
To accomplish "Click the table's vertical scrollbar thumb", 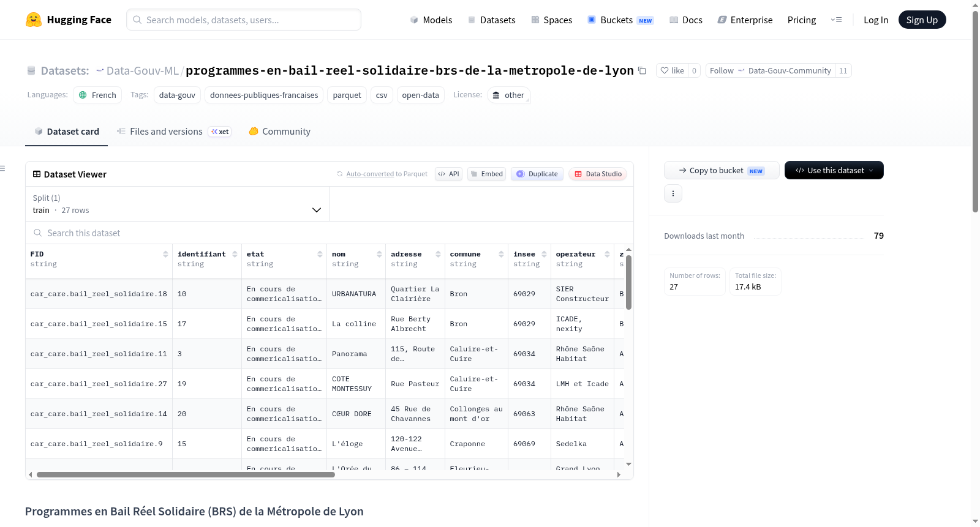I will pyautogui.click(x=628, y=282).
